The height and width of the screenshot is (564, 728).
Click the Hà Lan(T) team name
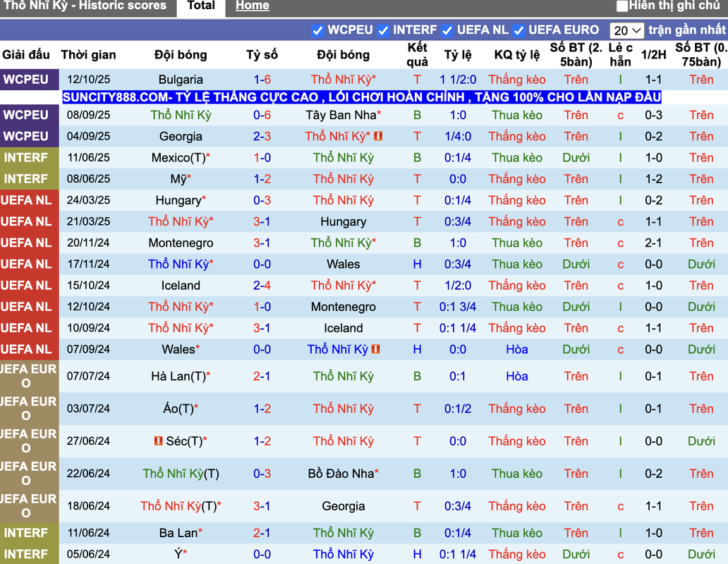[x=178, y=376]
